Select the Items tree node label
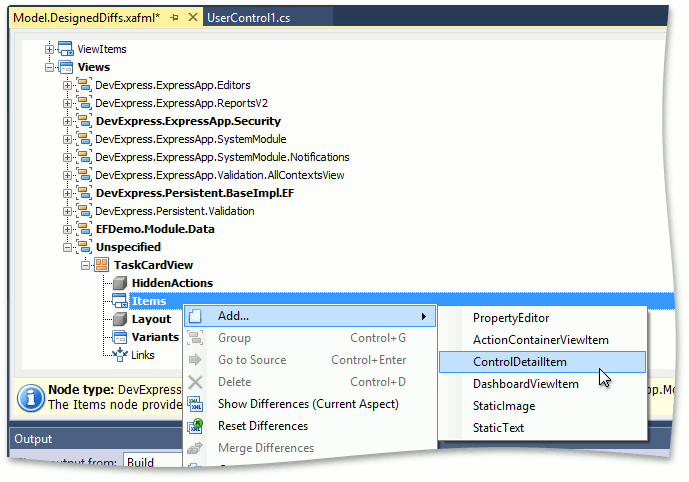 (149, 301)
